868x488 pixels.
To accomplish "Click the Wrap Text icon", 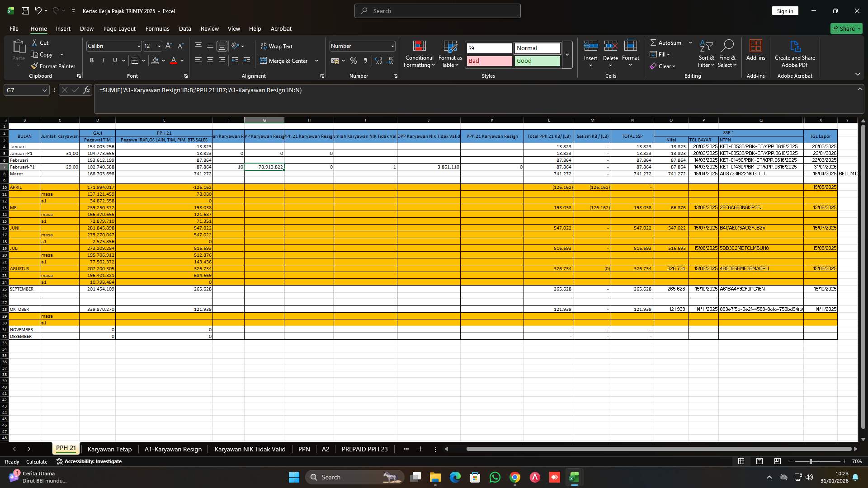I will click(264, 46).
